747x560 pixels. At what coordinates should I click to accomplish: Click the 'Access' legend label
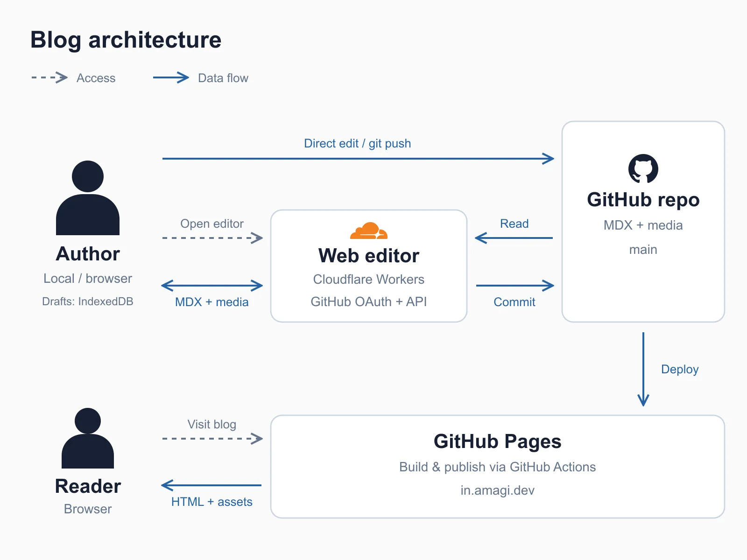96,78
